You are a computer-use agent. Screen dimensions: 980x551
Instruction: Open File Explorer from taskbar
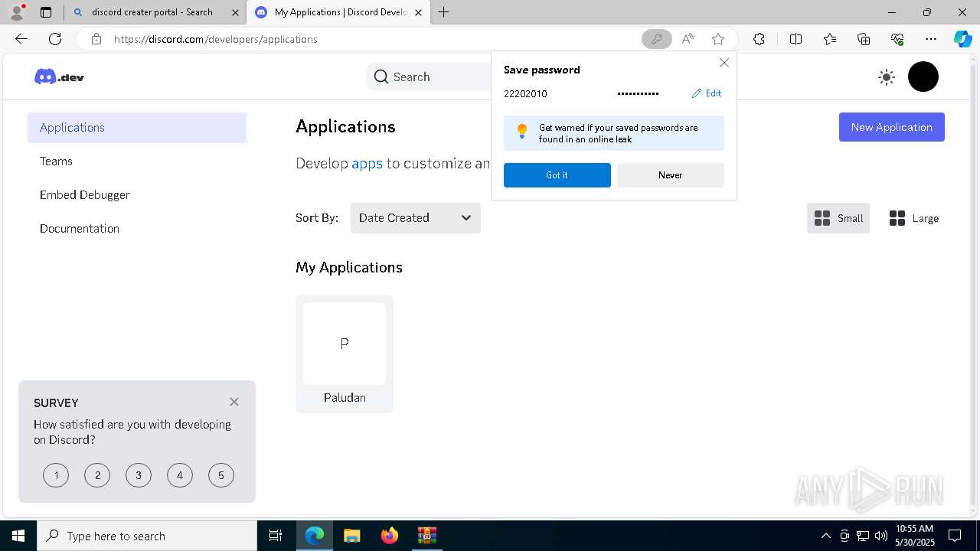[351, 536]
